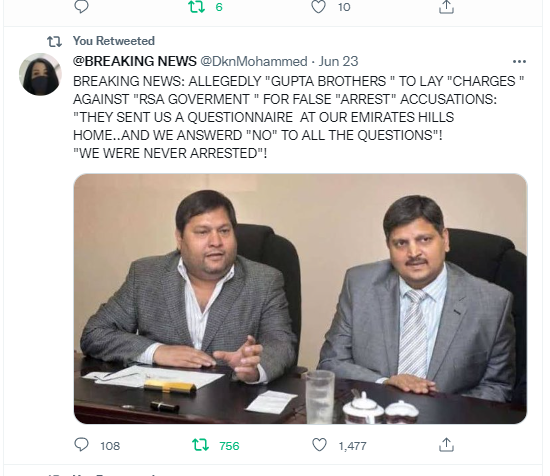This screenshot has width=550, height=476.
Task: Reply to the tweet with 108 comments
Action: click(x=81, y=445)
